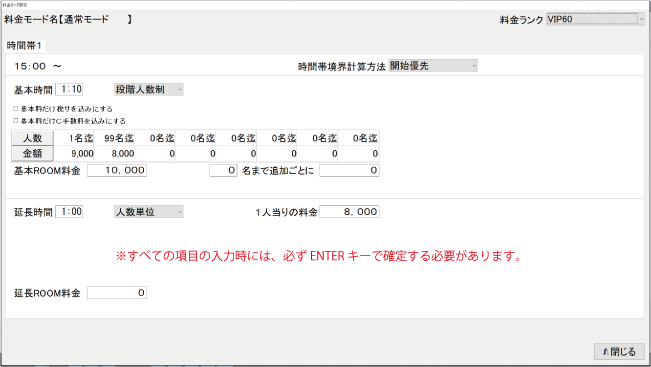This screenshot has height=367, width=651.
Task: Focus the 基本ROOM料金 field showing 10,000
Action: click(x=117, y=170)
